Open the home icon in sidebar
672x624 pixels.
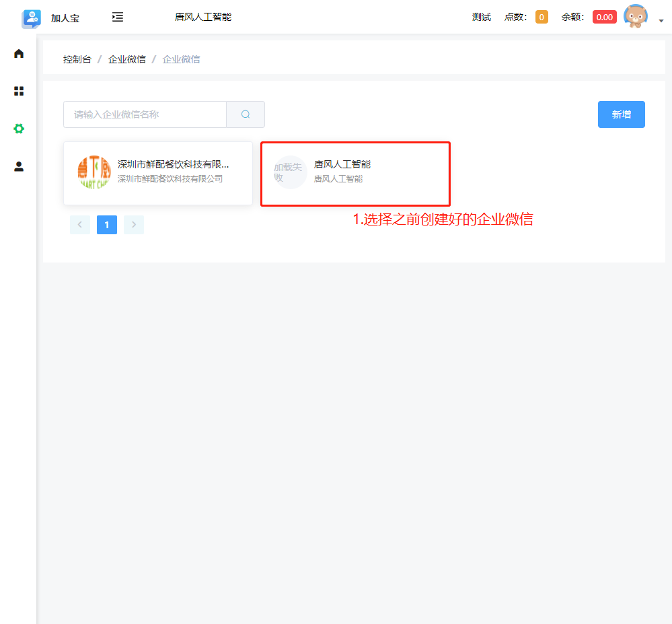19,54
